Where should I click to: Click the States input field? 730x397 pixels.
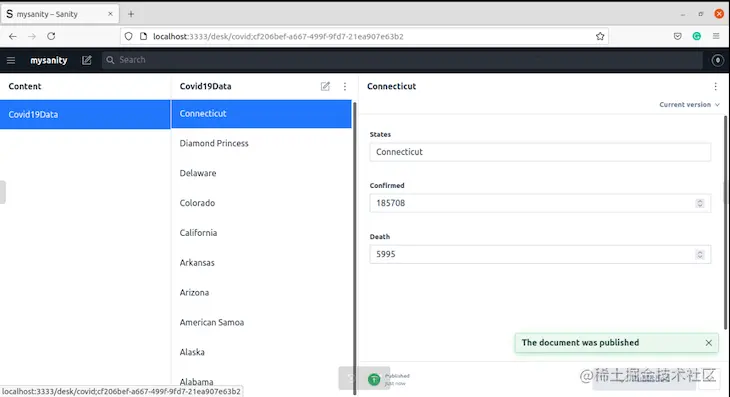coord(540,152)
